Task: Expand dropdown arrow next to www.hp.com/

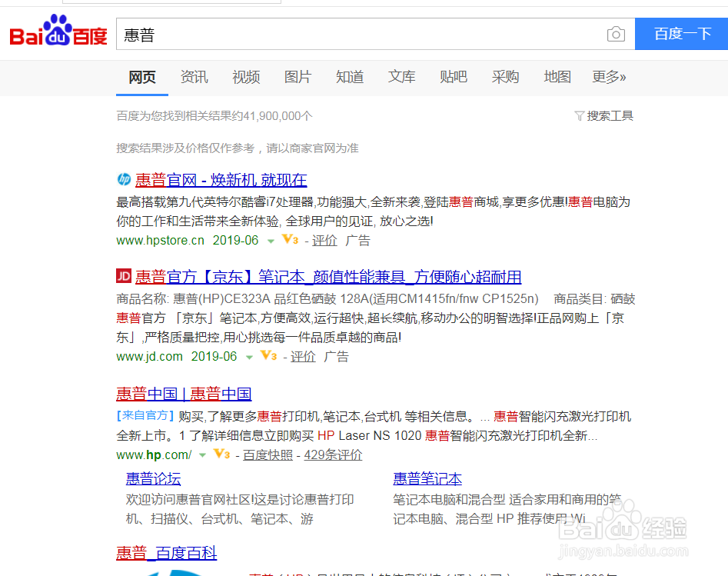Action: click(x=202, y=455)
